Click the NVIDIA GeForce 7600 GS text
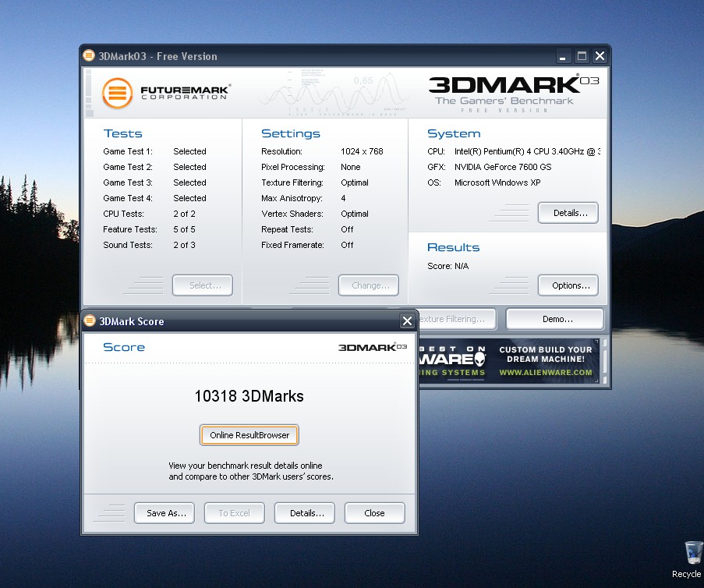Image resolution: width=704 pixels, height=588 pixels. pyautogui.click(x=502, y=167)
